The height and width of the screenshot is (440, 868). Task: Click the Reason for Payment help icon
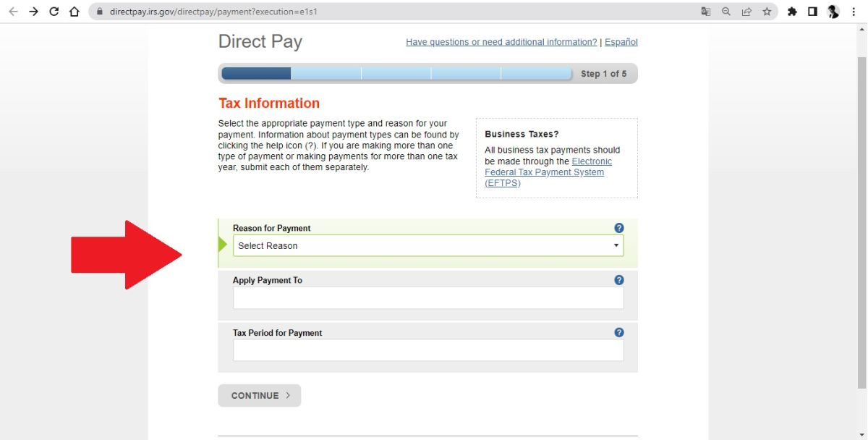pos(618,228)
